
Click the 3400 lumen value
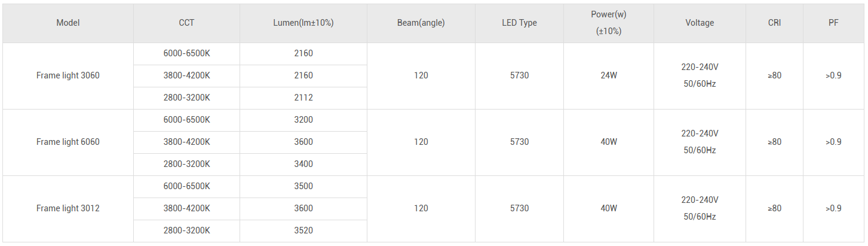coord(303,164)
